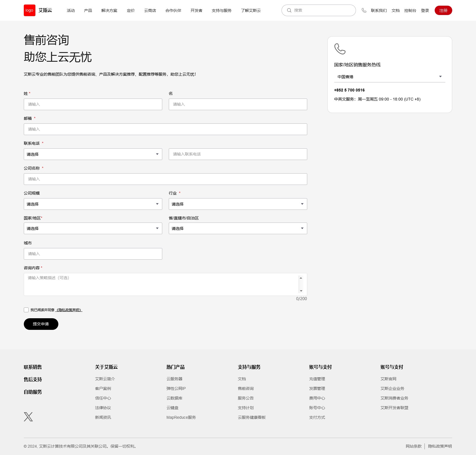Click 网站条款 at page bottom

coord(414,446)
